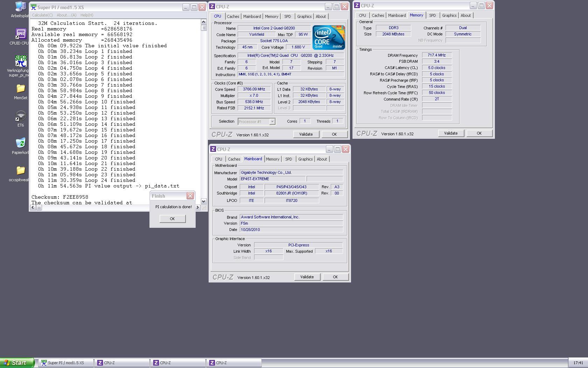Screen dimensions: 588x368
Task: Click OK in the Mainboard window
Action: pyautogui.click(x=335, y=277)
